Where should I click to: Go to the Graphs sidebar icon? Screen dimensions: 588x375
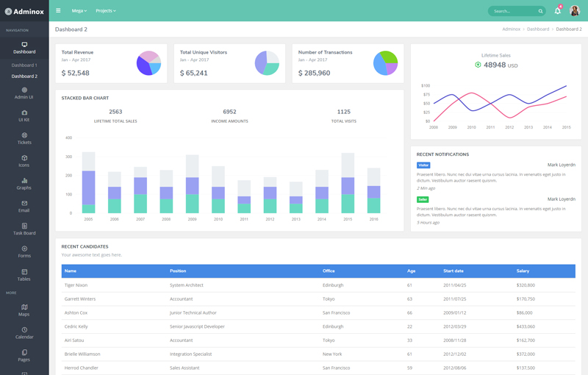tap(24, 180)
